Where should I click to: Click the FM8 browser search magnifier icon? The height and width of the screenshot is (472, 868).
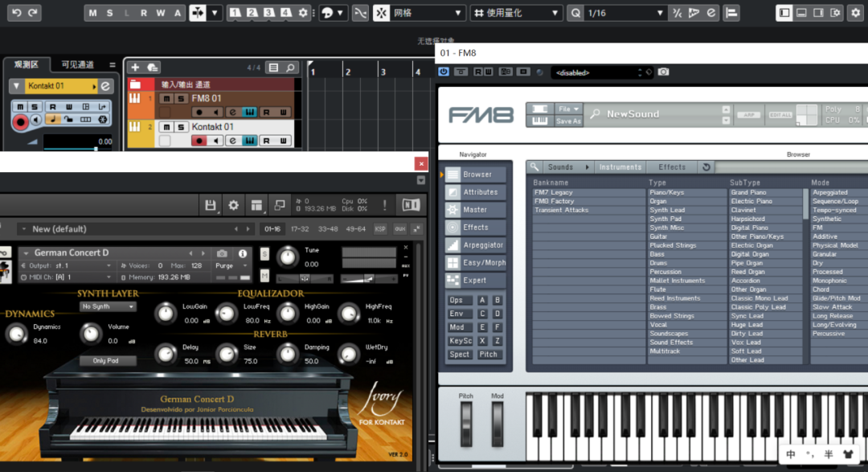click(x=534, y=166)
